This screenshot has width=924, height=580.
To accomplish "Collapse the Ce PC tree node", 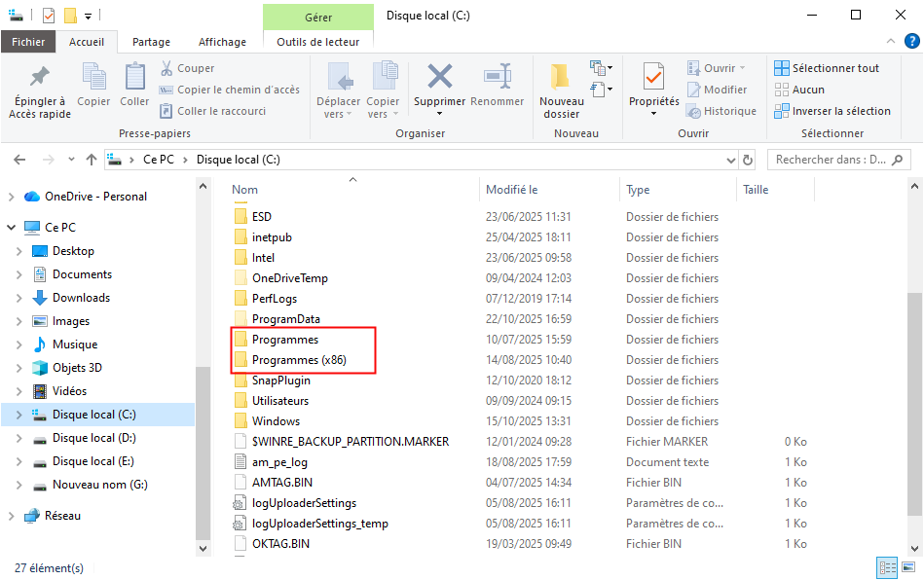I will (11, 228).
